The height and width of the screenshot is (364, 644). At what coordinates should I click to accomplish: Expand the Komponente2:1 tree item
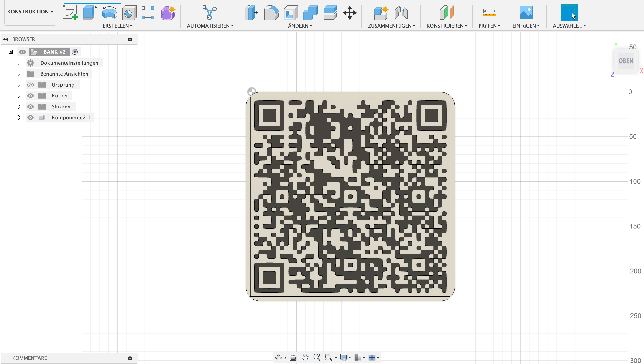(19, 117)
